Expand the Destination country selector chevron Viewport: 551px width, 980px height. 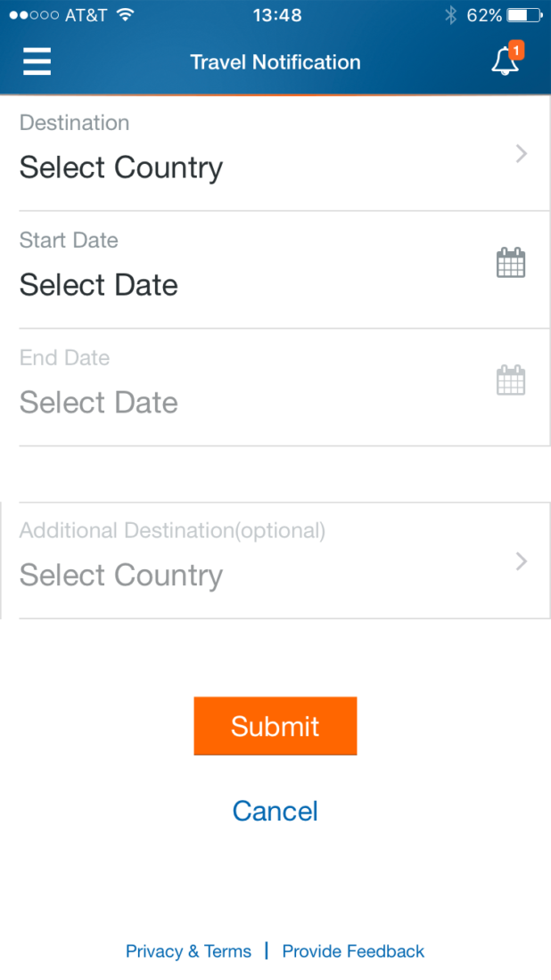point(521,153)
